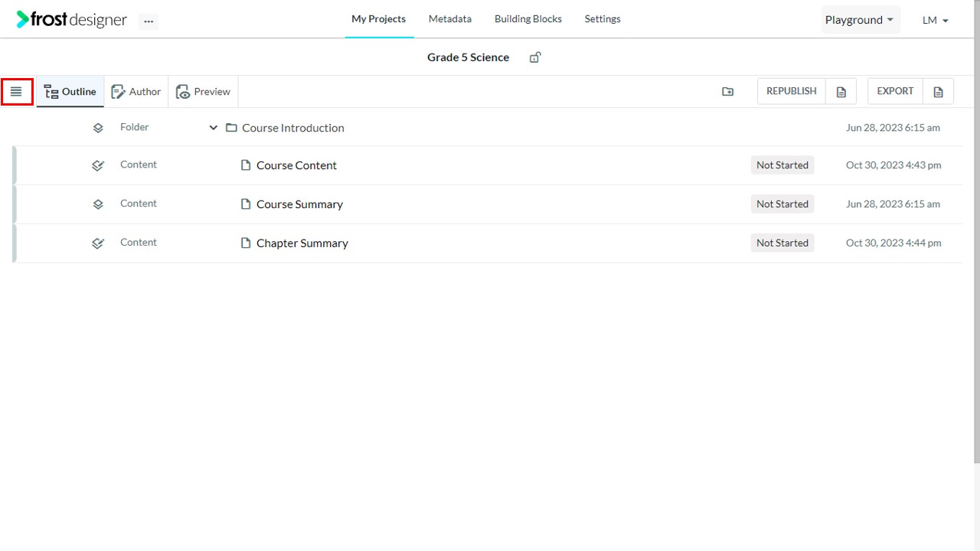
Task: Click Not Started status for Course Content
Action: click(x=782, y=165)
